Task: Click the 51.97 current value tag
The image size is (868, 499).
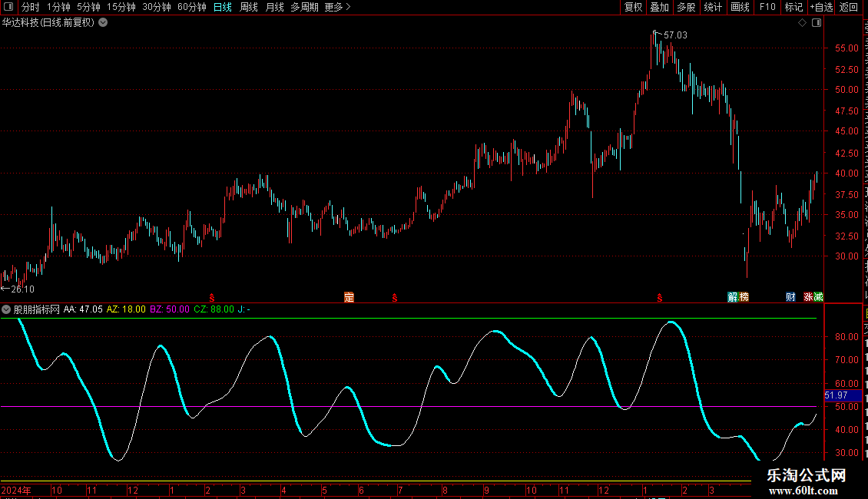Action: tap(843, 395)
